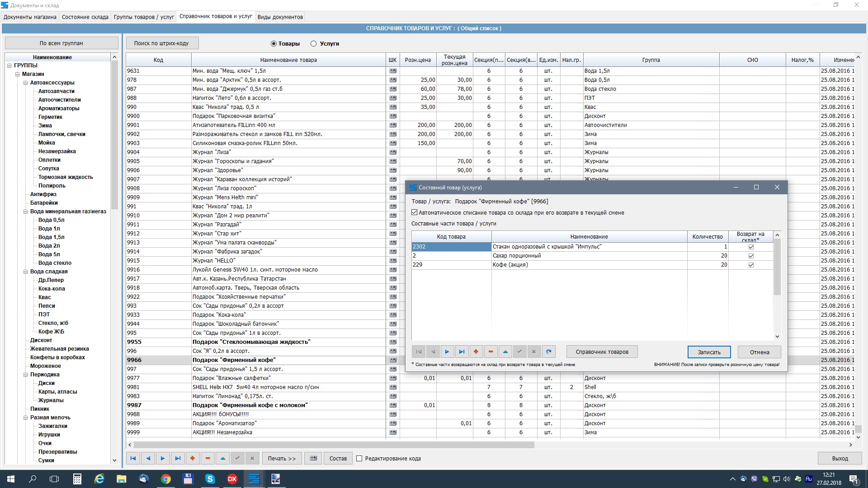Go to first record in main bottom navigator

pyautogui.click(x=133, y=458)
